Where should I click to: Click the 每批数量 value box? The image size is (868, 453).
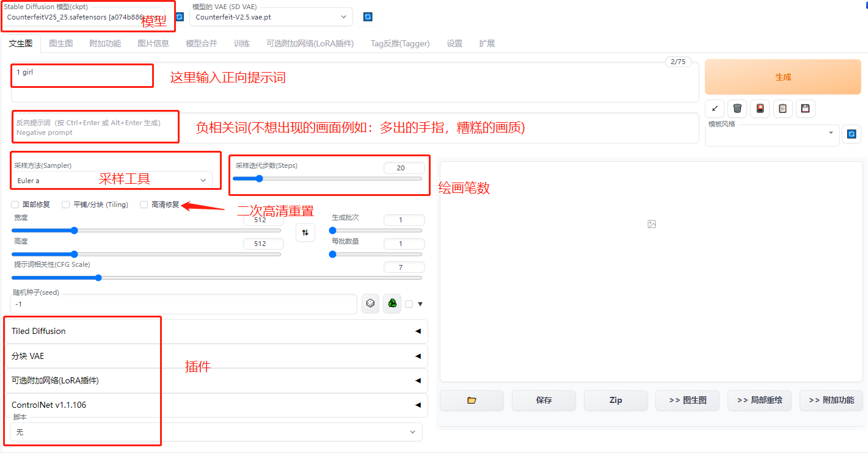pyautogui.click(x=404, y=244)
